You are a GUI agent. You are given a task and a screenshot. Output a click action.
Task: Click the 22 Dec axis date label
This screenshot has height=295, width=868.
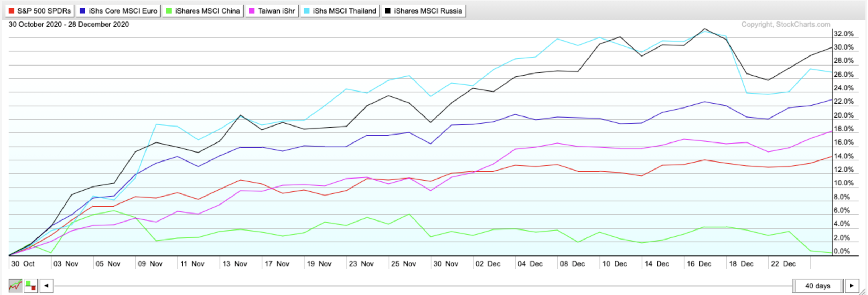(783, 264)
